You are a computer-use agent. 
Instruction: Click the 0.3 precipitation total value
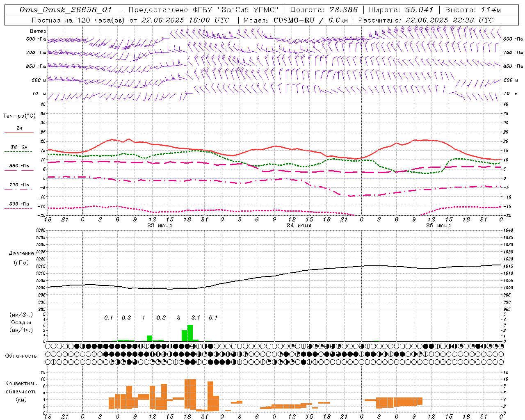coord(126,318)
